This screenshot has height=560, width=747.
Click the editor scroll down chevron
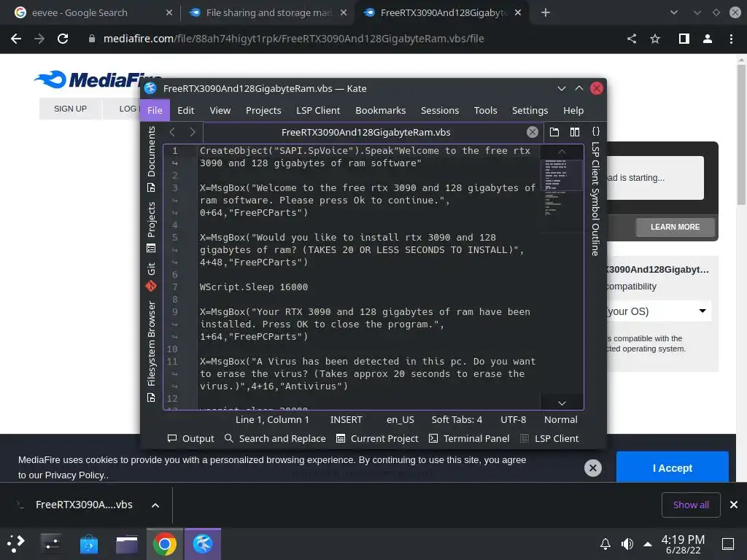[562, 403]
